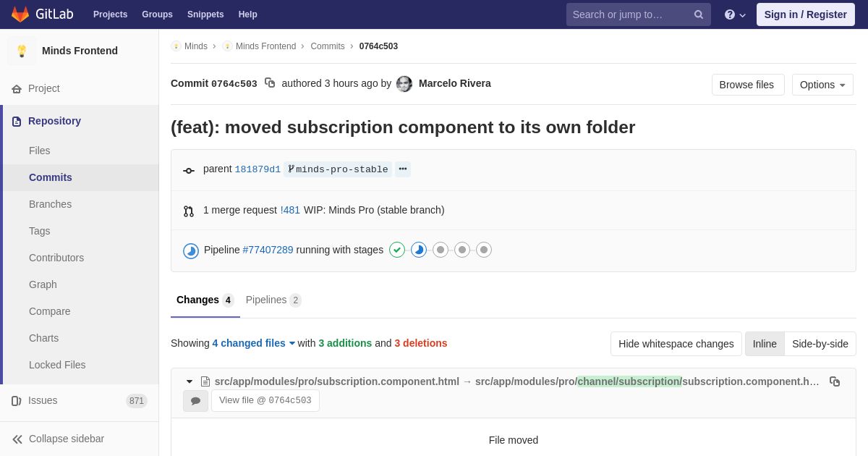Click View file @ 0764c503 button

pos(265,400)
